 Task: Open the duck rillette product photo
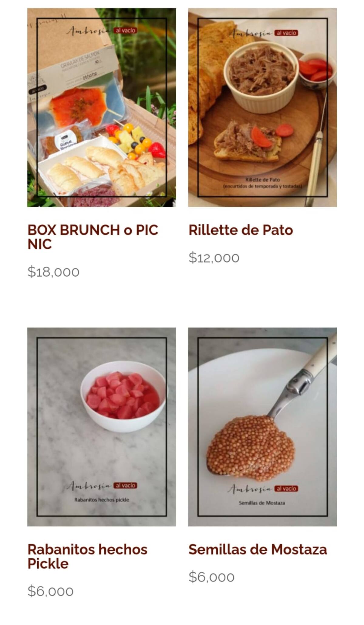[x=262, y=108]
